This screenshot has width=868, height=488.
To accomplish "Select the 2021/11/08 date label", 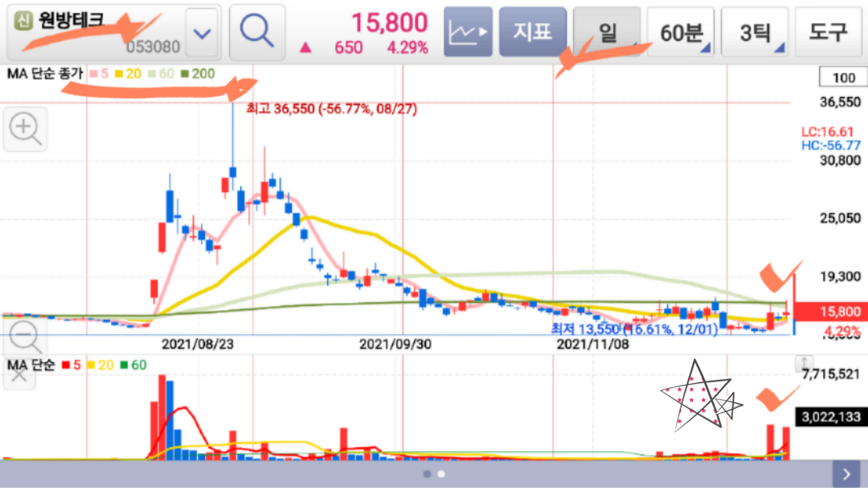I will (593, 344).
